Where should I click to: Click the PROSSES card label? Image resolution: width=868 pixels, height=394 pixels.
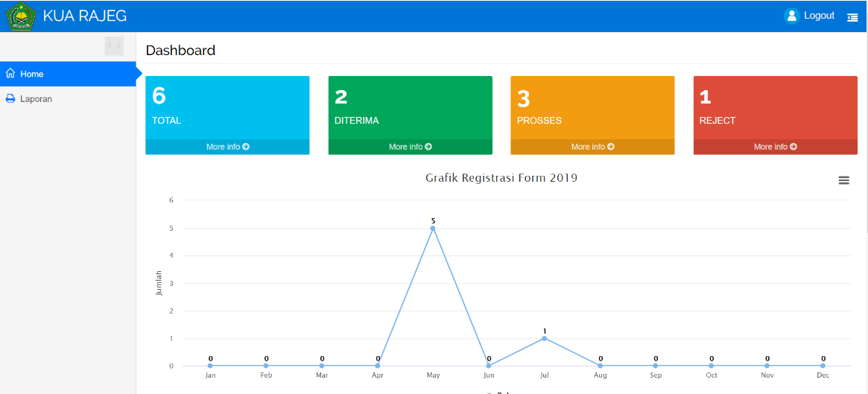[539, 121]
